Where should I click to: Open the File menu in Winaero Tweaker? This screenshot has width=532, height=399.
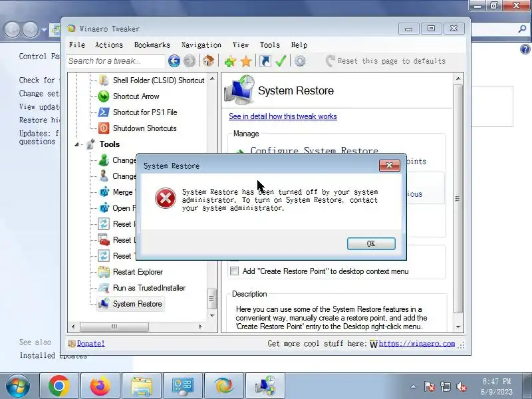(x=77, y=45)
